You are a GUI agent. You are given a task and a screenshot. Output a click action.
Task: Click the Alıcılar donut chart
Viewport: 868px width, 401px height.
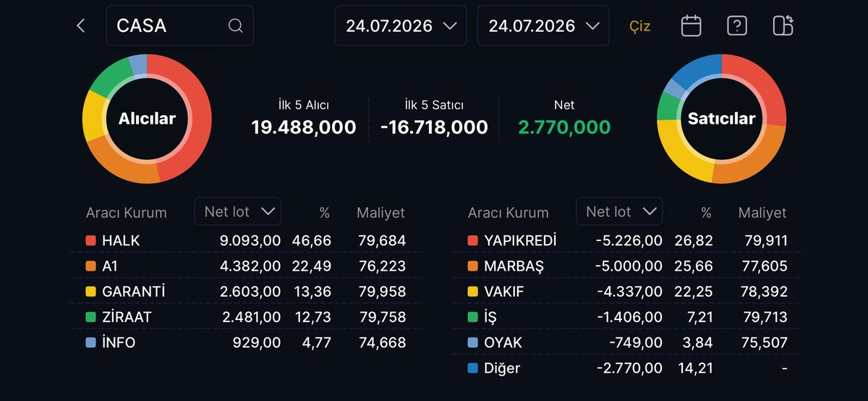point(147,119)
